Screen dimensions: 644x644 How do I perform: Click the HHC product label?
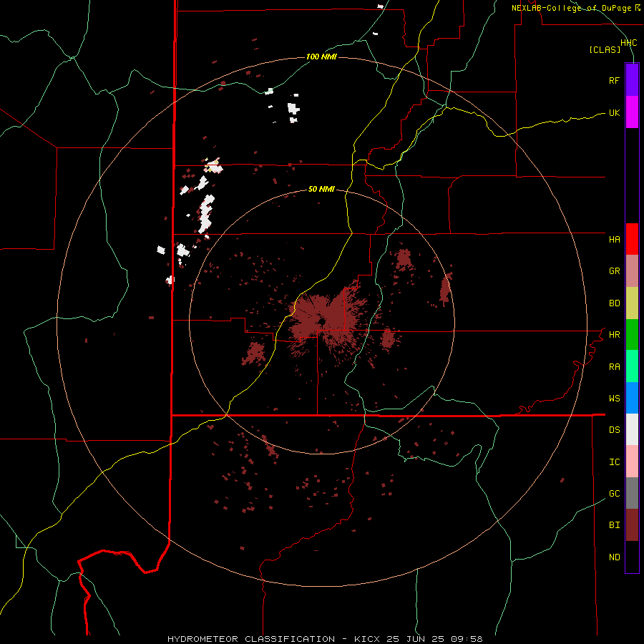pyautogui.click(x=628, y=43)
